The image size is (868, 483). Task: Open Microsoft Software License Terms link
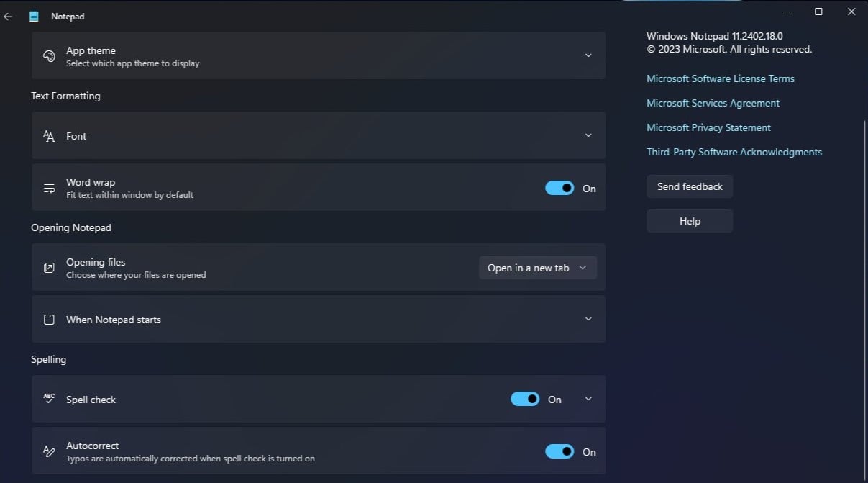tap(721, 78)
